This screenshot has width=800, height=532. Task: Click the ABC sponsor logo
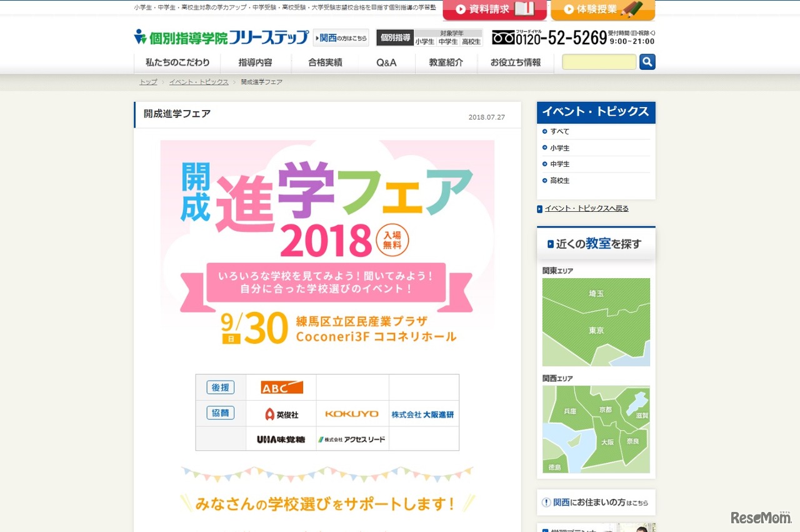coord(282,388)
